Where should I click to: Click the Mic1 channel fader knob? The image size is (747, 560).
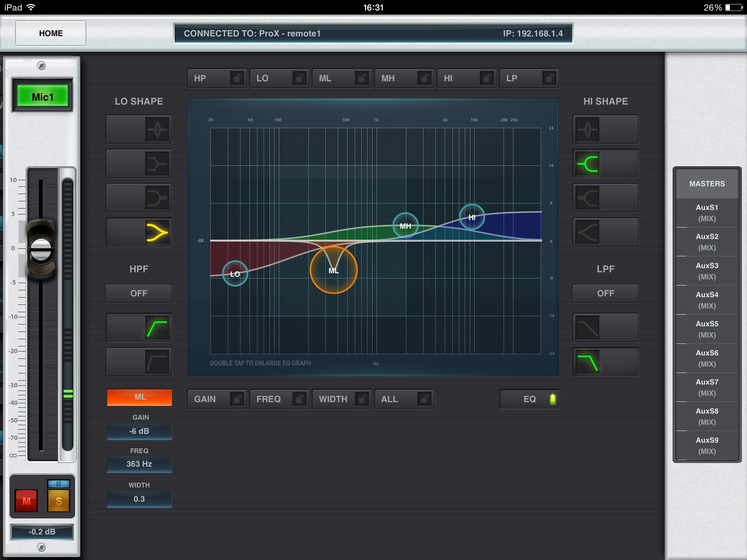coord(41,249)
